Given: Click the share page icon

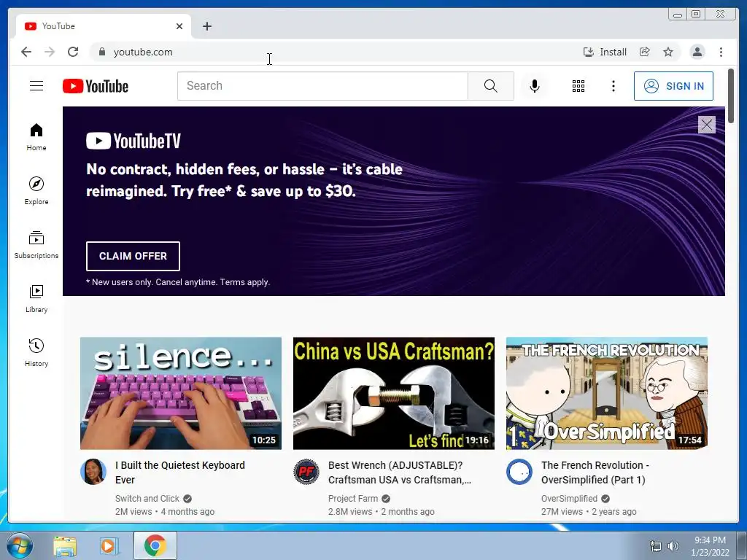Looking at the screenshot, I should point(645,52).
